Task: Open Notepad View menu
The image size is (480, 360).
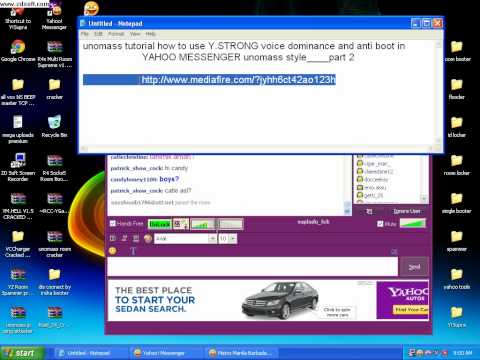Action: coord(135,34)
